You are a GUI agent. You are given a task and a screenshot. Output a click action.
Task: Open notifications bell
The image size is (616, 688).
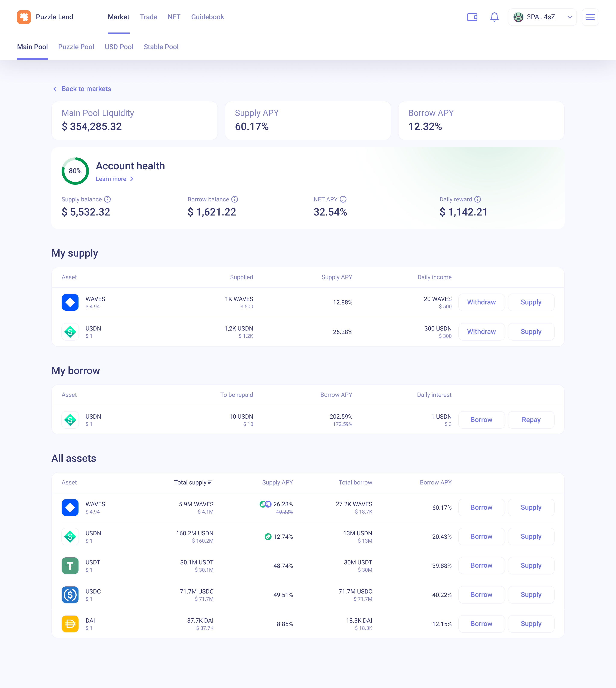[495, 17]
